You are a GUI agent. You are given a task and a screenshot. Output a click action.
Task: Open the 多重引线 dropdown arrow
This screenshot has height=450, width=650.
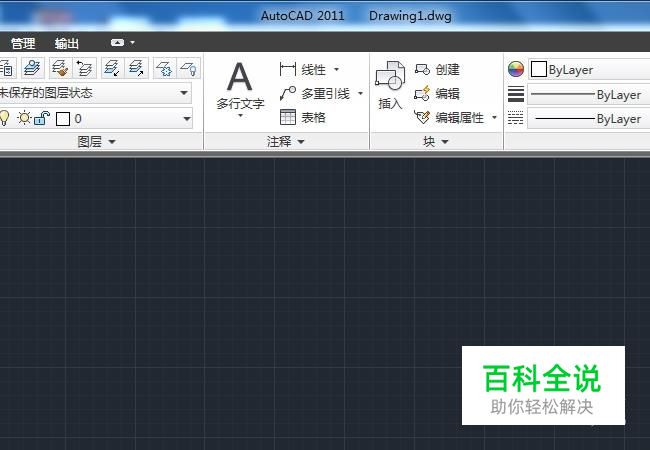(x=360, y=94)
